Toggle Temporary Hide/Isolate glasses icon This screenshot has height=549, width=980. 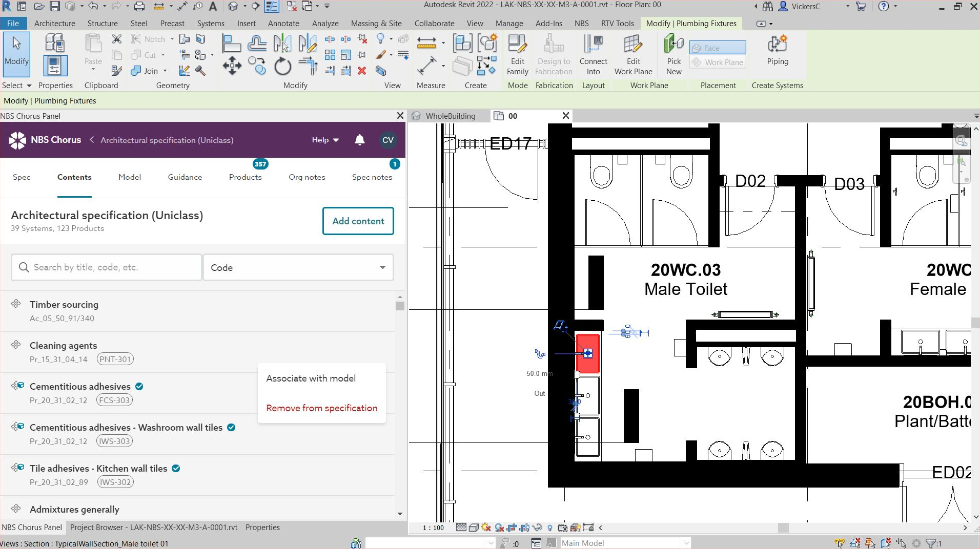tap(537, 527)
